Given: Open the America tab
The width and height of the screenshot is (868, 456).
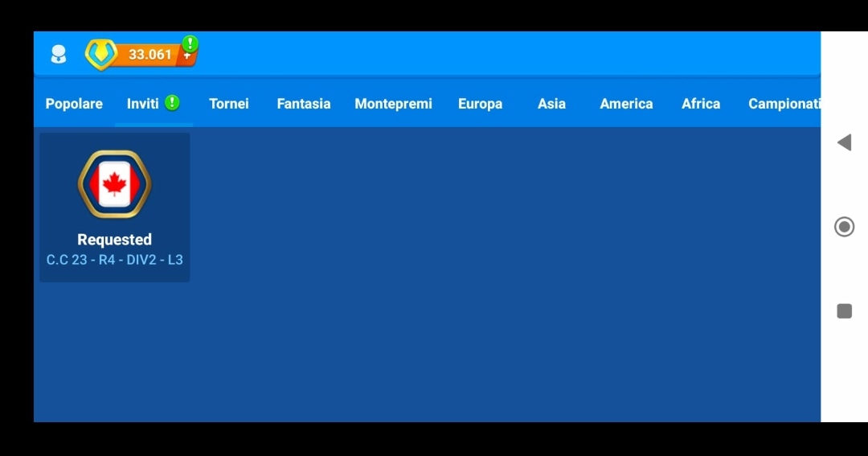Looking at the screenshot, I should (626, 104).
